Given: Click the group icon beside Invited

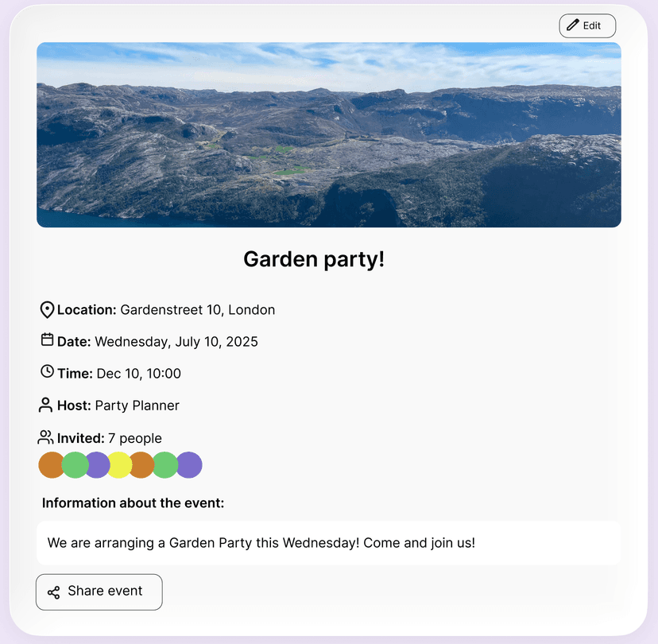Looking at the screenshot, I should (x=45, y=436).
